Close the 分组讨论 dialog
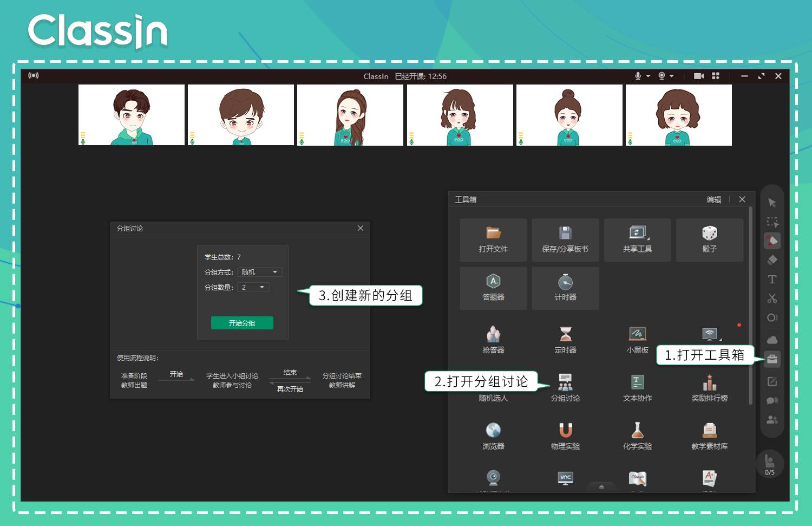Screen dimensions: 812x526 tap(361, 228)
